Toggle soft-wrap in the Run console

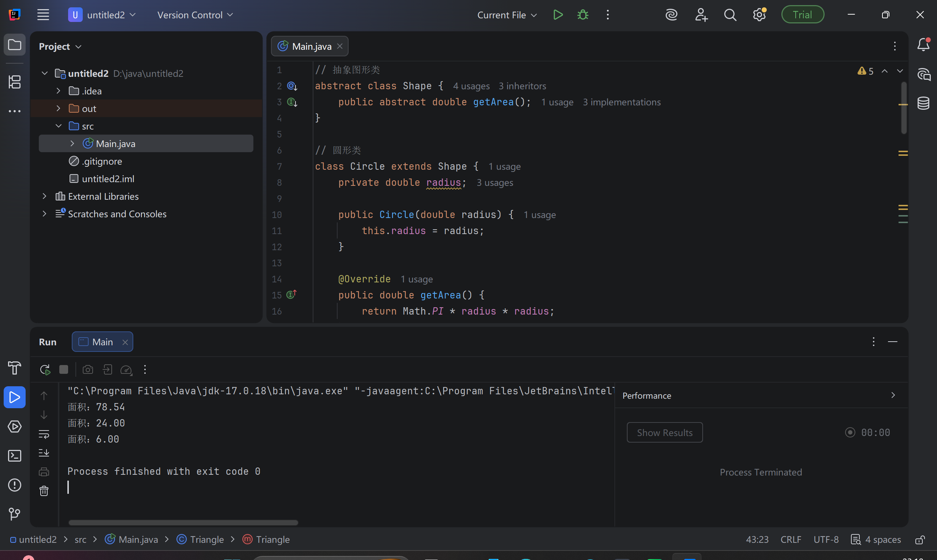(44, 434)
